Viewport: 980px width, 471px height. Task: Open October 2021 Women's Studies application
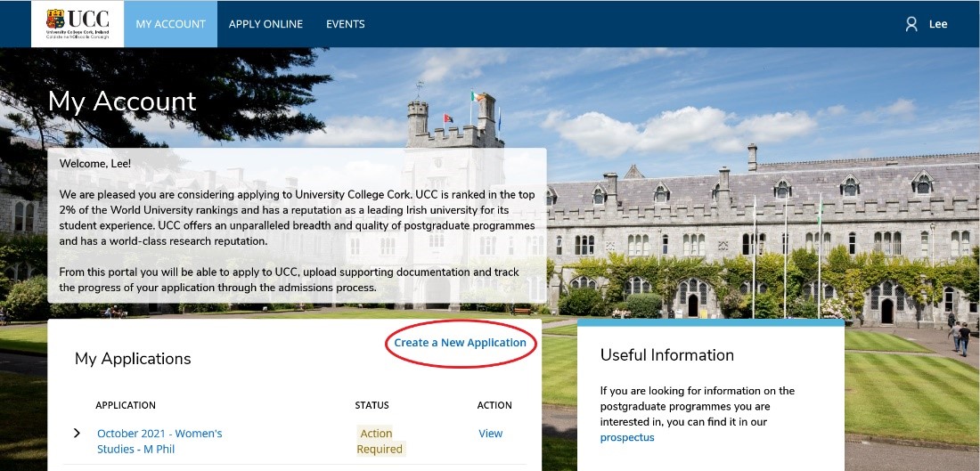159,441
